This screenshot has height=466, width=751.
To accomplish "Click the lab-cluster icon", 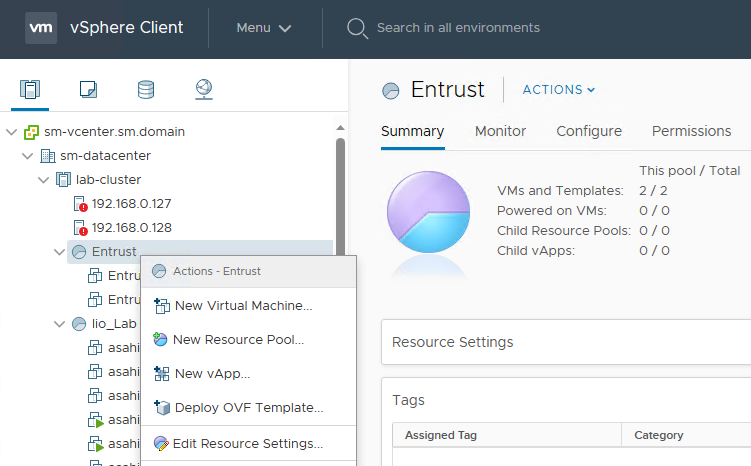I will [63, 180].
